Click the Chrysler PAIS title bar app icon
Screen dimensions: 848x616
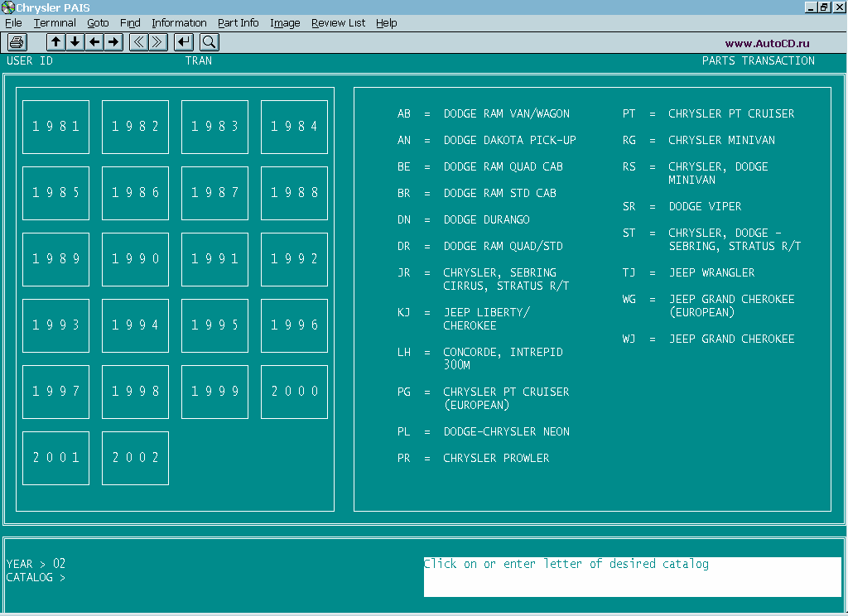7,7
